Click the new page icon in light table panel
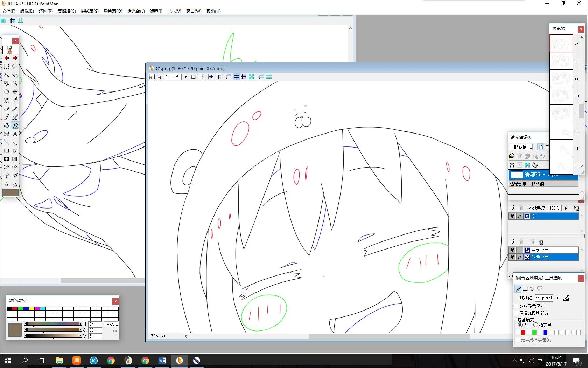The image size is (588, 368). click(540, 147)
